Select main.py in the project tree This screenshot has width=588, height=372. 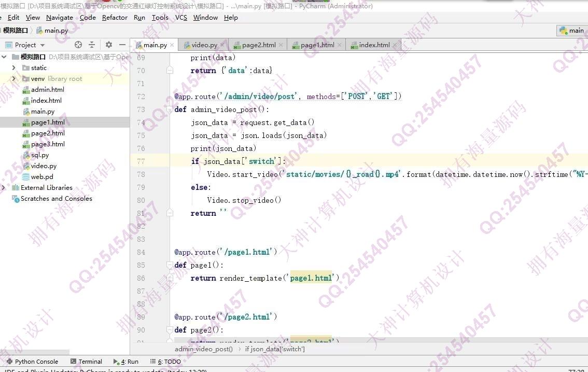coord(43,111)
